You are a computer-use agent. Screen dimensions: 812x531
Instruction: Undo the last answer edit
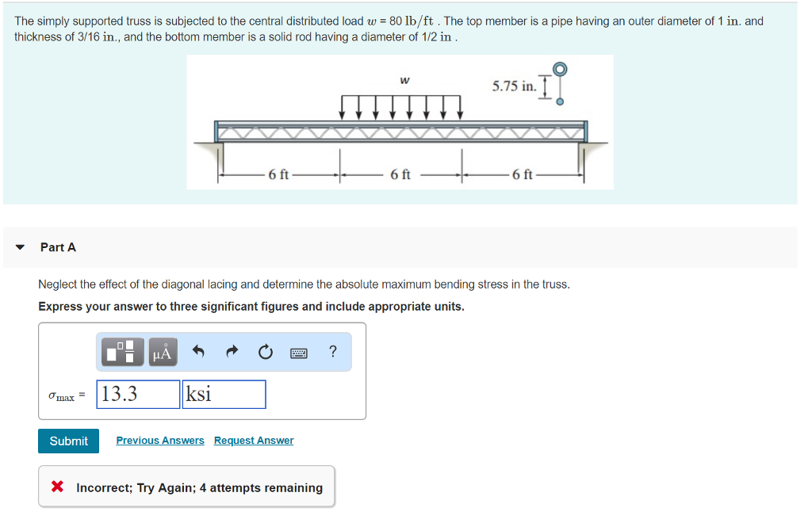coord(197,351)
